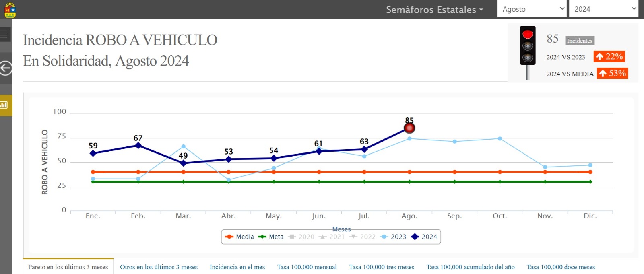Toggle the 2020 series in legend
This screenshot has width=644, height=274.
coord(301,237)
